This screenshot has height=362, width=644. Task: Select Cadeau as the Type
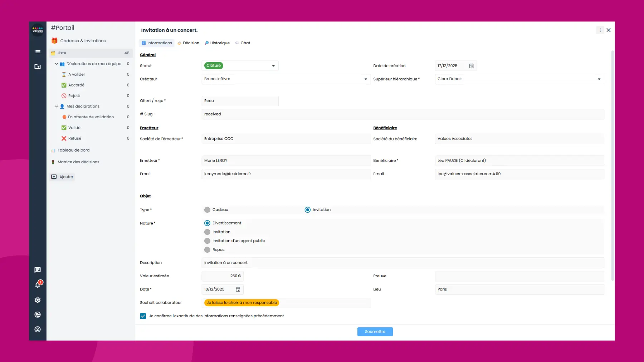pos(207,210)
